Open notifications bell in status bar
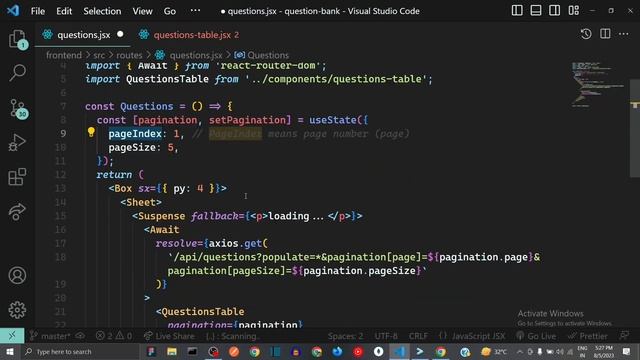 point(624,336)
